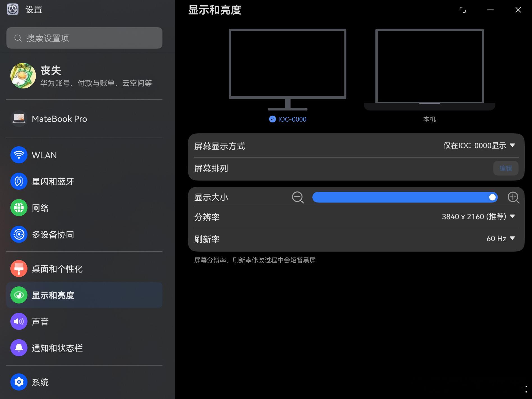
Task: Open the 分辨率 resolution dropdown
Action: click(479, 216)
